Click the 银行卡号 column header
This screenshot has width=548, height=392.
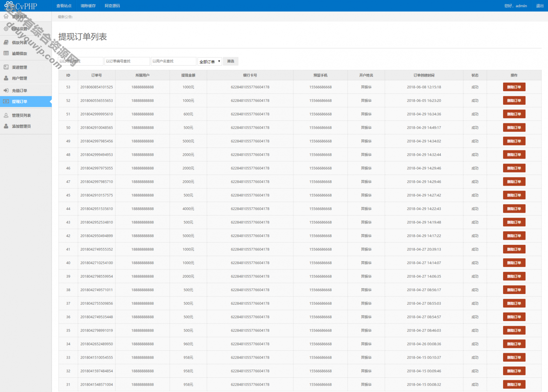(250, 75)
